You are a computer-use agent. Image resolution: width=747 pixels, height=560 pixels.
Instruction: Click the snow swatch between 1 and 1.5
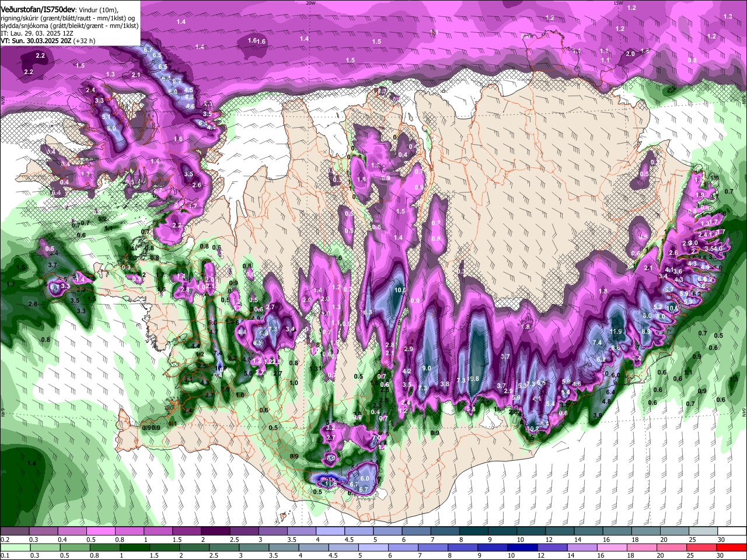pyautogui.click(x=158, y=531)
